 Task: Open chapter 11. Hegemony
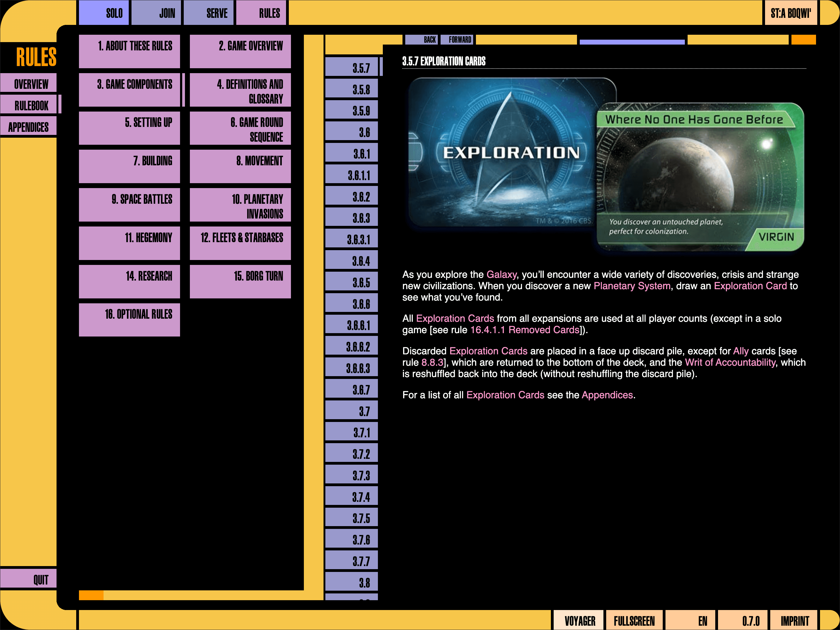tap(129, 243)
